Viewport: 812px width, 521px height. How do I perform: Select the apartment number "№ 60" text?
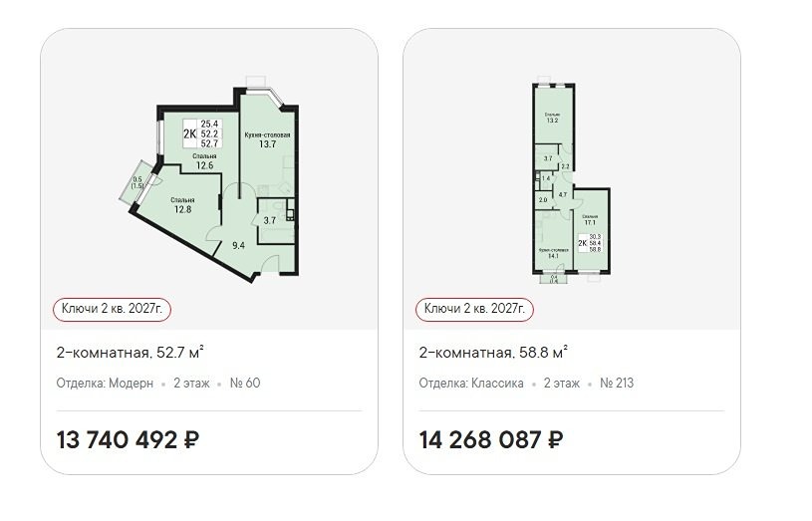click(x=245, y=383)
